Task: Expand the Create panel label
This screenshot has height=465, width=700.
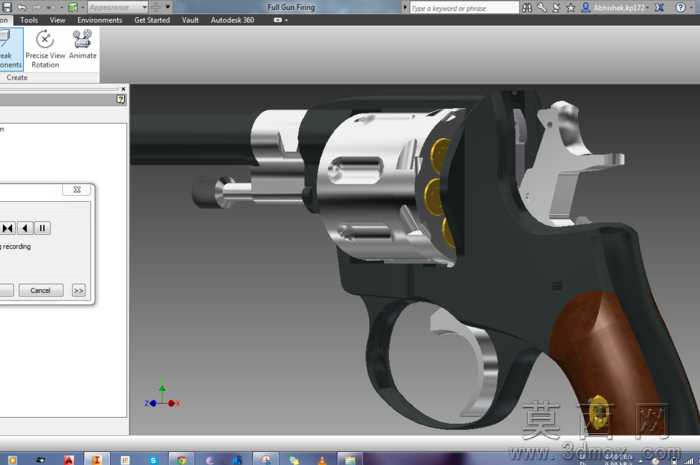Action: pos(17,77)
